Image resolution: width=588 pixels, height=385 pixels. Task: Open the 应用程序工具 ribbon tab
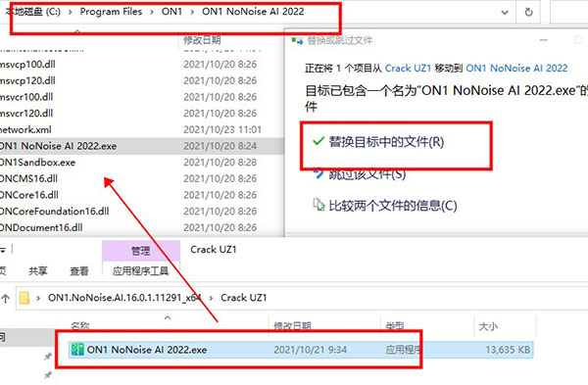[x=140, y=271]
